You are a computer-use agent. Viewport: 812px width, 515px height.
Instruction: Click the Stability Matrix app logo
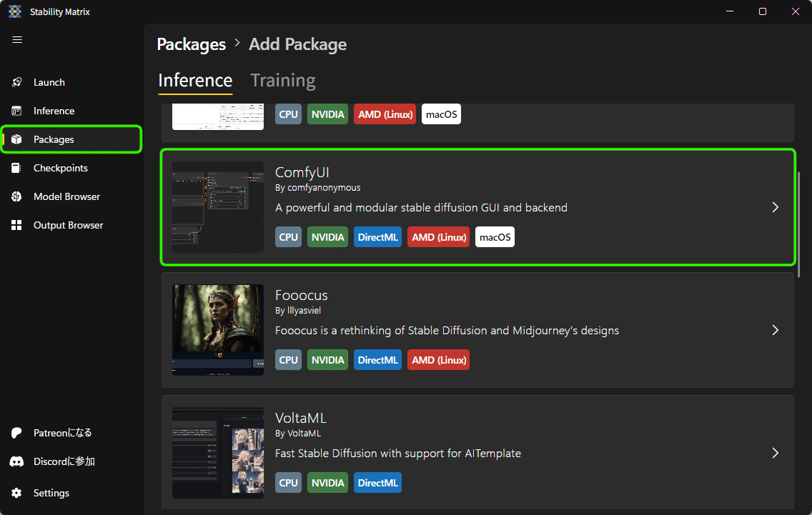pyautogui.click(x=15, y=11)
